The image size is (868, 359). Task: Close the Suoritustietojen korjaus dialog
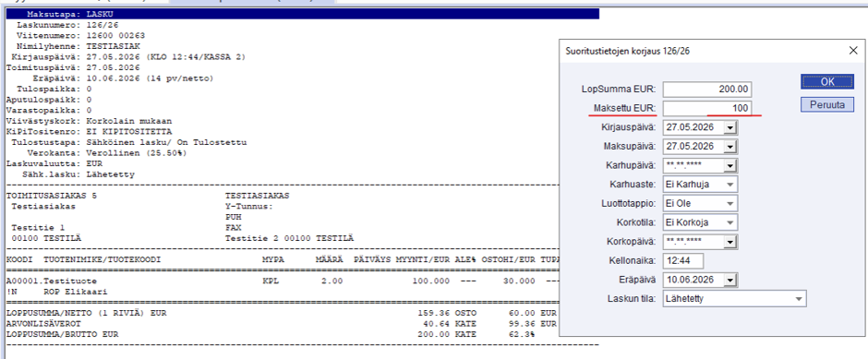click(x=853, y=51)
